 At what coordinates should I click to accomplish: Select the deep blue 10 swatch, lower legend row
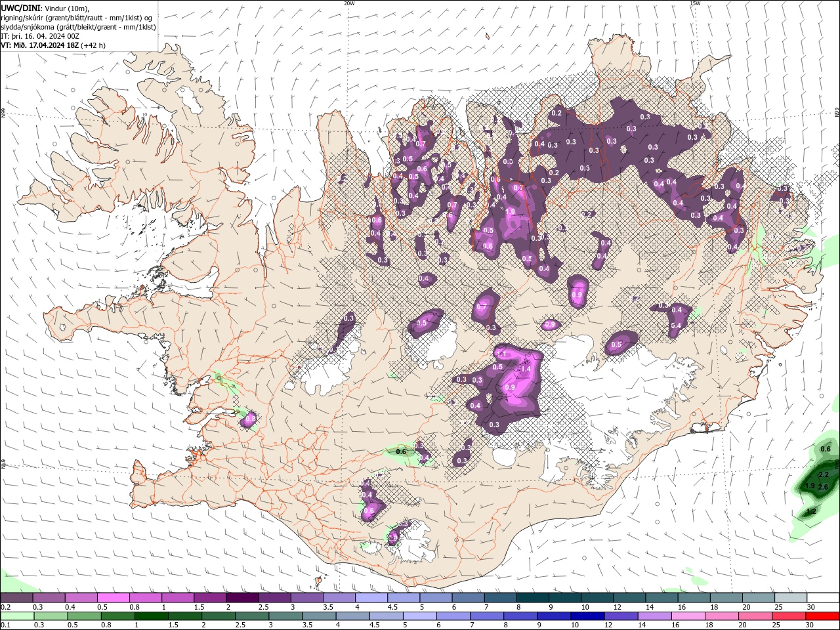pyautogui.click(x=588, y=616)
